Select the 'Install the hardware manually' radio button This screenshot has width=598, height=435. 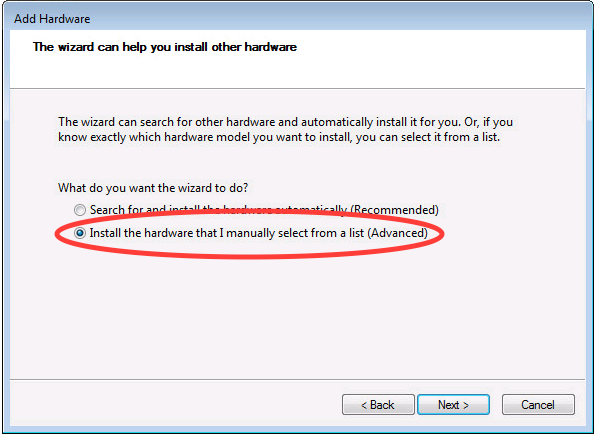pyautogui.click(x=80, y=233)
